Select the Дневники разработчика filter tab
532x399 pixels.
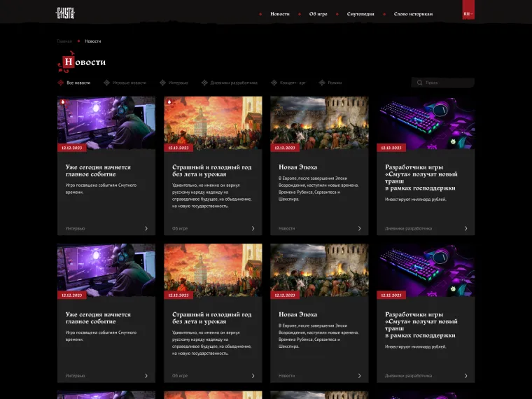click(x=230, y=83)
